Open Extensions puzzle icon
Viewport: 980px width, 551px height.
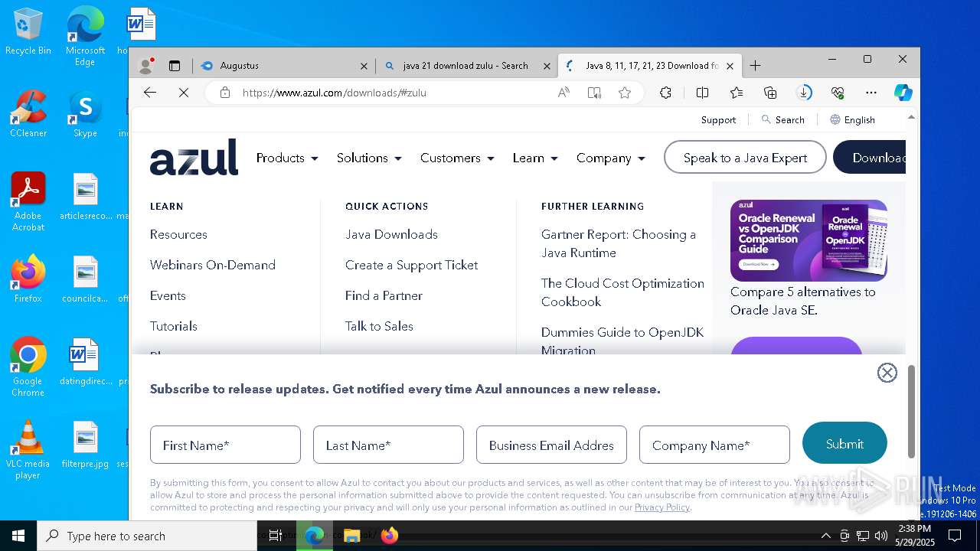coord(665,93)
